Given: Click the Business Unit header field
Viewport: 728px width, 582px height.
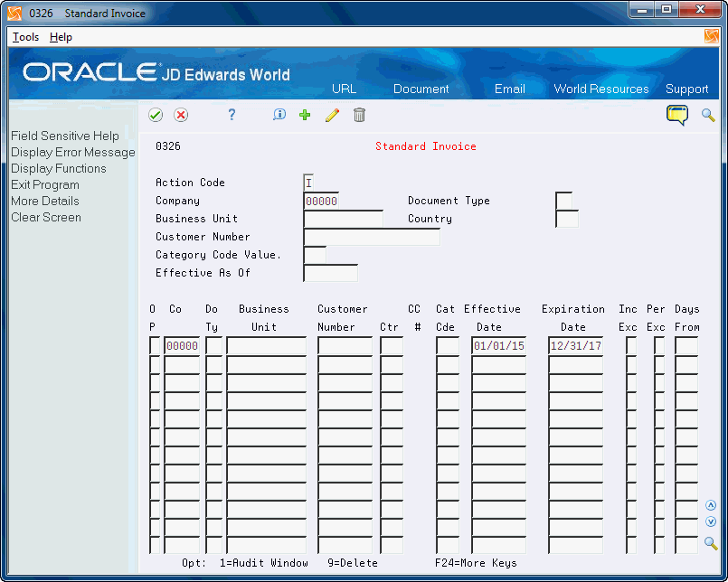Looking at the screenshot, I should click(344, 219).
